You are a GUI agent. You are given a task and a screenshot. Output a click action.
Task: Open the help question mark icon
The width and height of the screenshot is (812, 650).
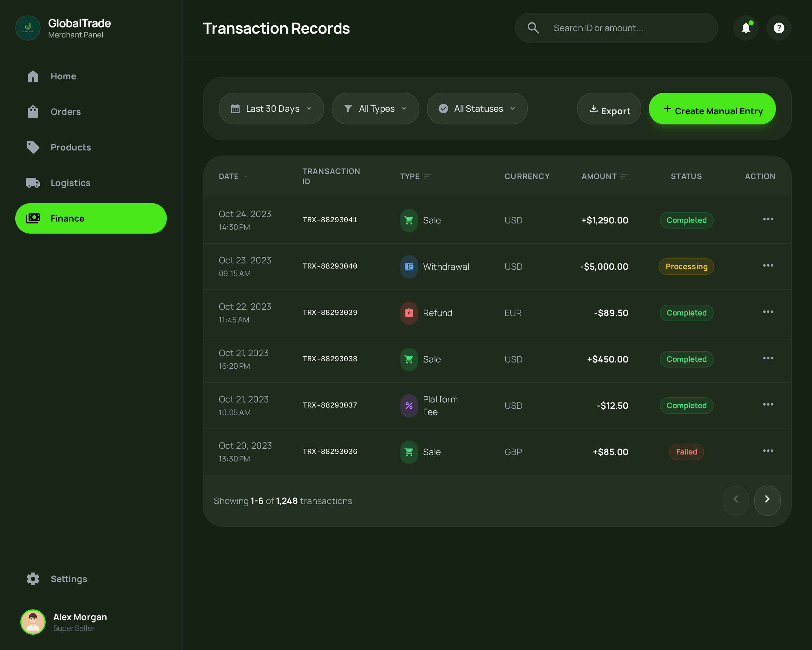point(778,28)
